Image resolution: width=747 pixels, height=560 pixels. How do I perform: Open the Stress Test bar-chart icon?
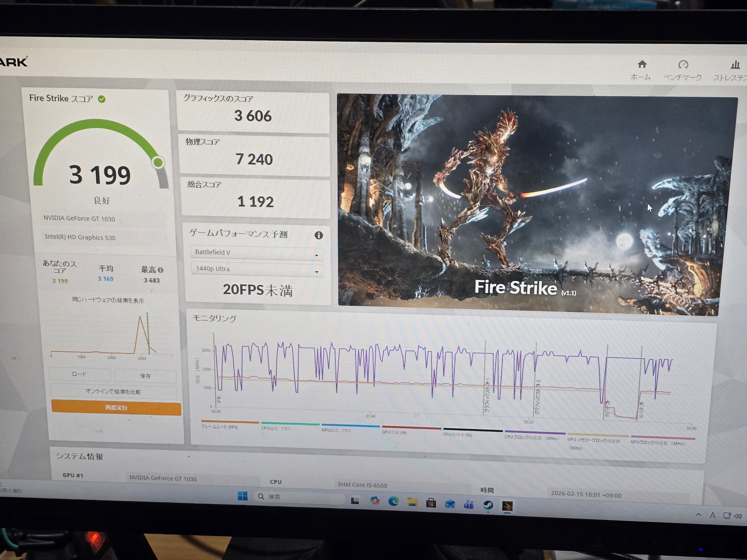735,64
